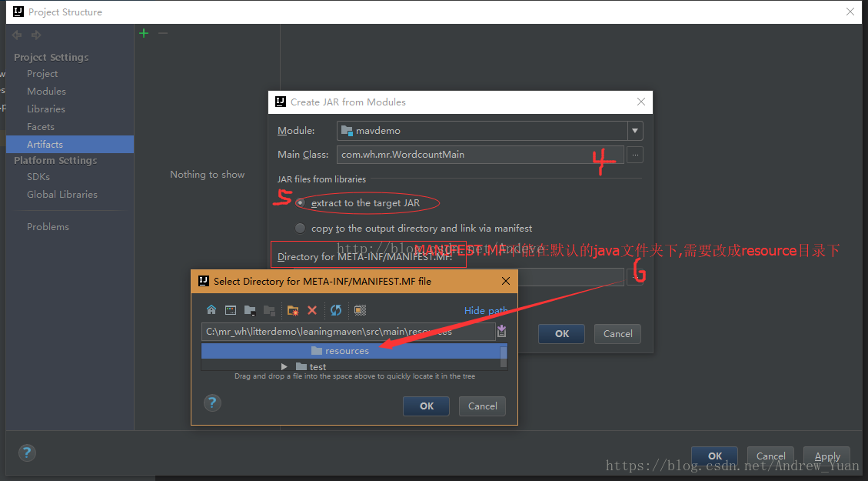Image resolution: width=868 pixels, height=481 pixels.
Task: Open Facets settings page
Action: (x=41, y=127)
